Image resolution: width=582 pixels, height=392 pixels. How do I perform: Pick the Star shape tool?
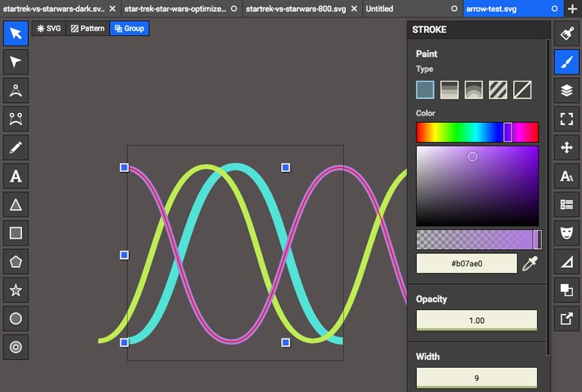click(16, 290)
